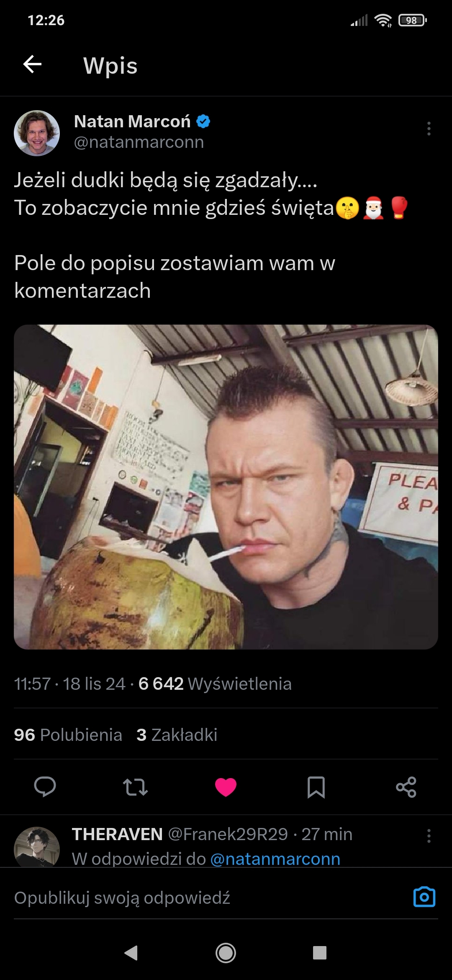
Task: View the 96 Polubienia list
Action: (68, 735)
